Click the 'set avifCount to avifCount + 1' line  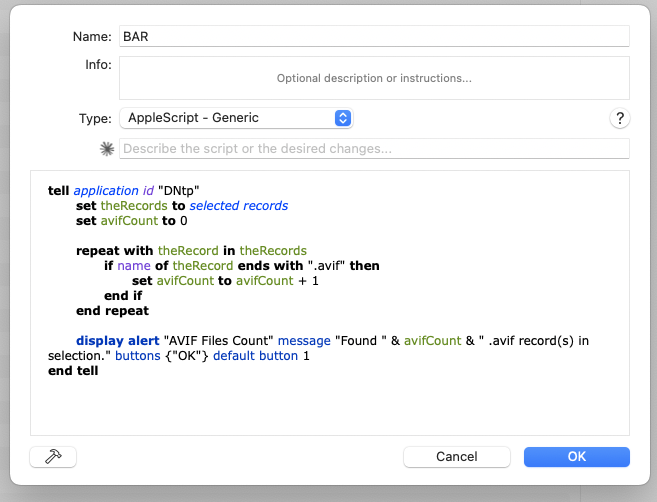(x=228, y=281)
